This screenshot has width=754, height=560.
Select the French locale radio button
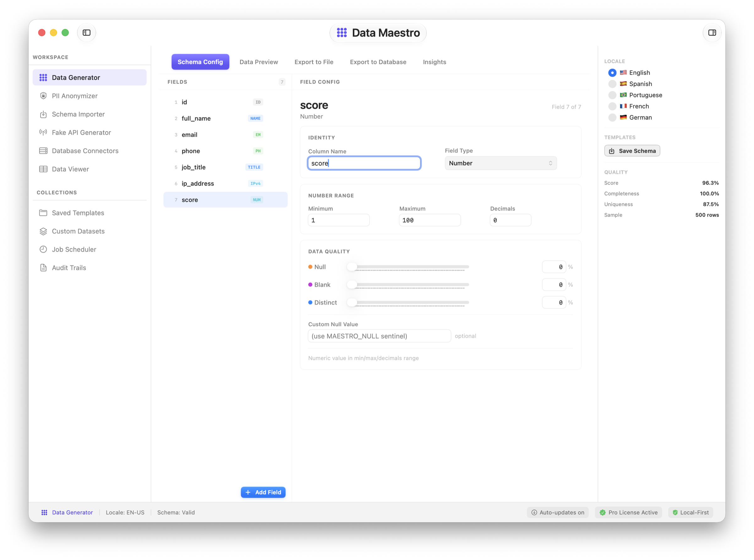612,106
